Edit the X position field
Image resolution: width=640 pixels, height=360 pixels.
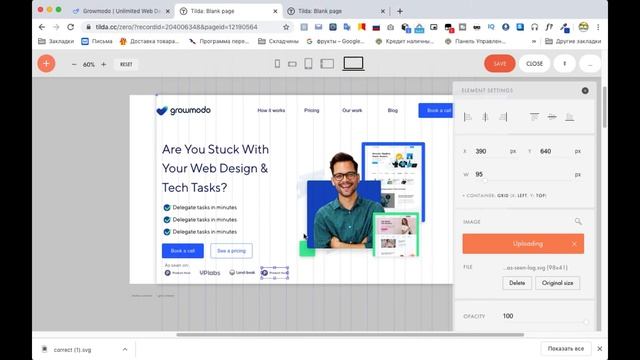[490, 151]
